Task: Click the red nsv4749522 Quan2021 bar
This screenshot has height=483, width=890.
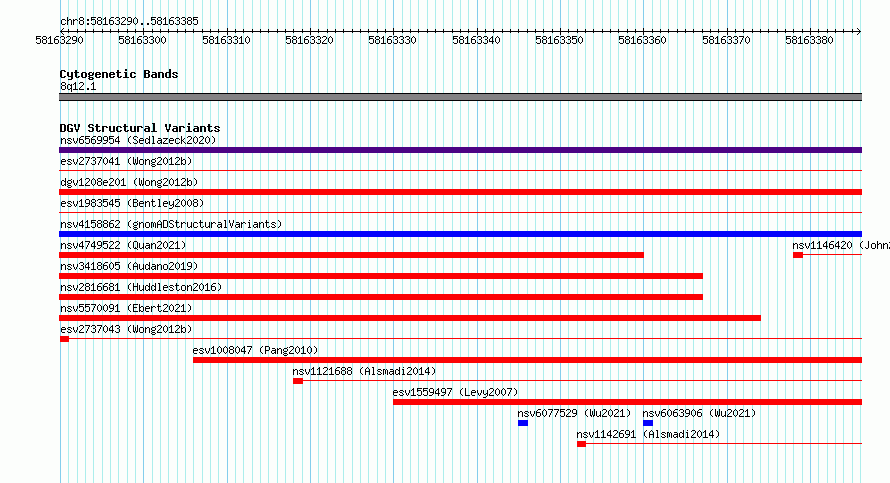Action: (x=351, y=255)
